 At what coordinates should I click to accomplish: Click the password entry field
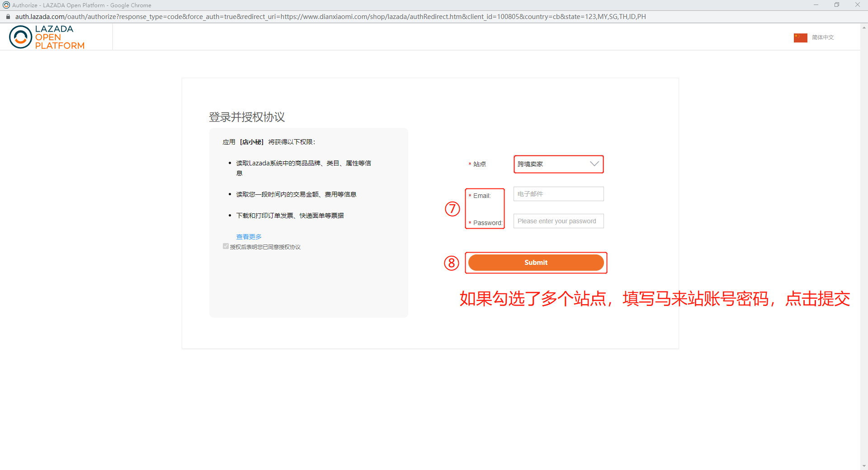(558, 221)
